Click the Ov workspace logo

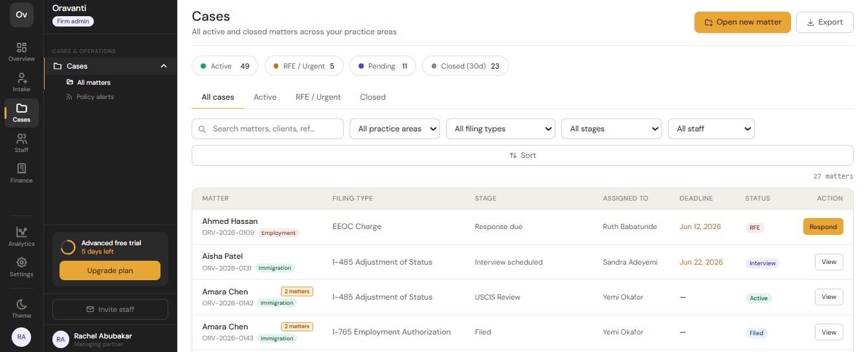coord(21,15)
